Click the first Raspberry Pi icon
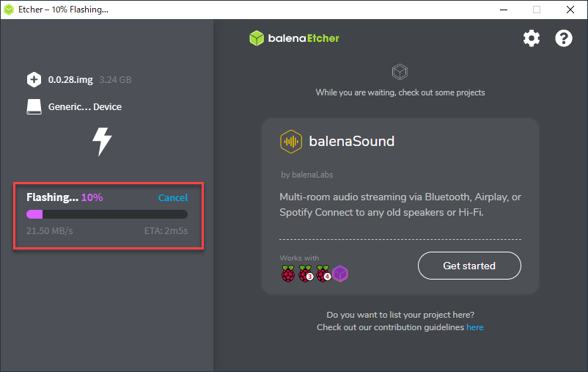Image resolution: width=588 pixels, height=372 pixels. click(288, 273)
